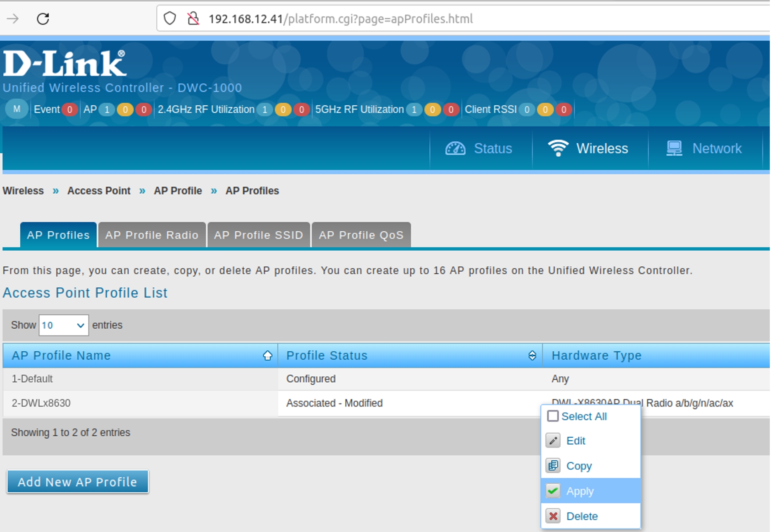Click the browser reload icon
The height and width of the screenshot is (532, 771).
tap(43, 19)
